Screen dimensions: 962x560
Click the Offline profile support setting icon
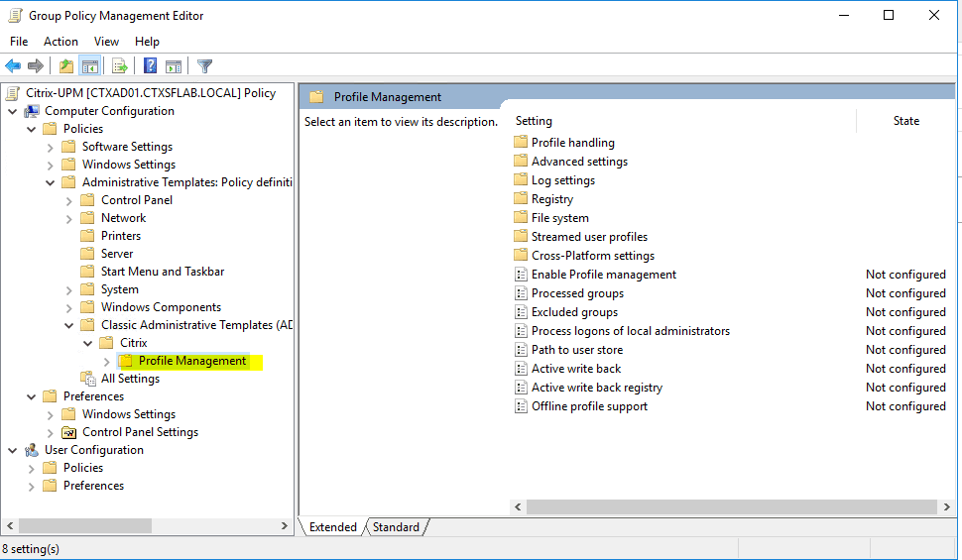521,406
